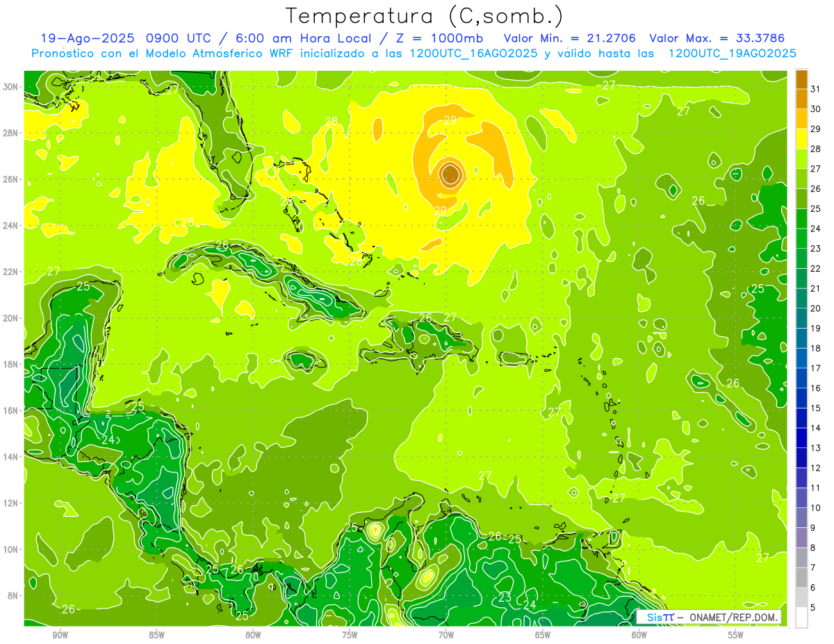Click 'Valor Max. = 33.3786' value
The height and width of the screenshot is (644, 834).
pyautogui.click(x=717, y=38)
